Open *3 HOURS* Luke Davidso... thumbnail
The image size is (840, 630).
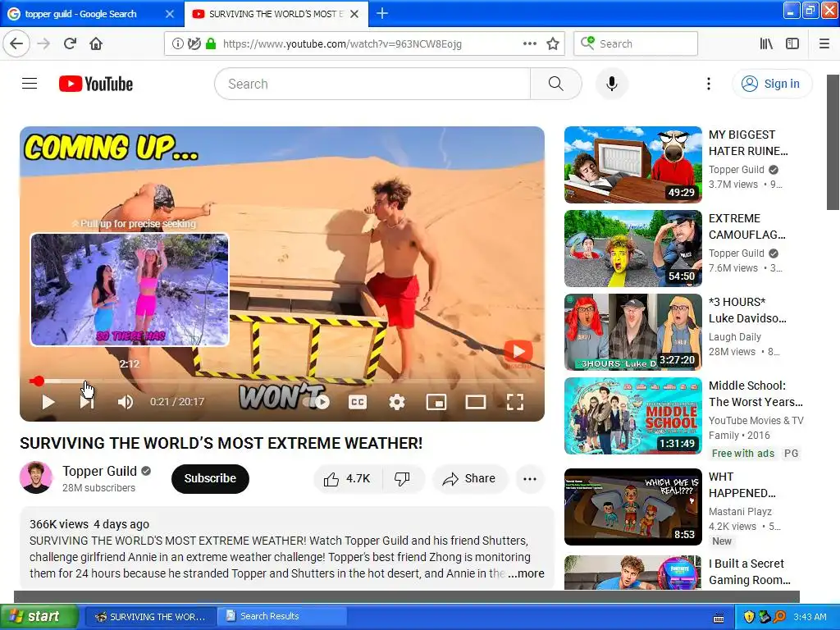[x=632, y=332]
